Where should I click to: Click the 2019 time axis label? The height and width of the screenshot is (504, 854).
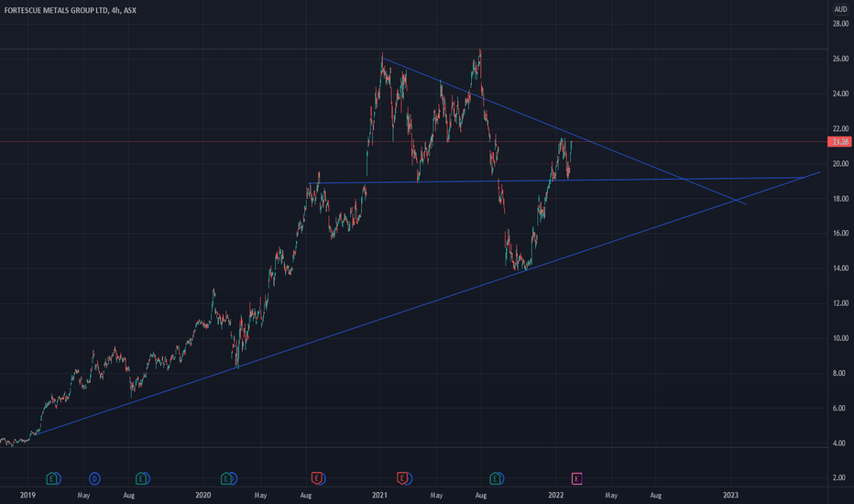[27, 495]
